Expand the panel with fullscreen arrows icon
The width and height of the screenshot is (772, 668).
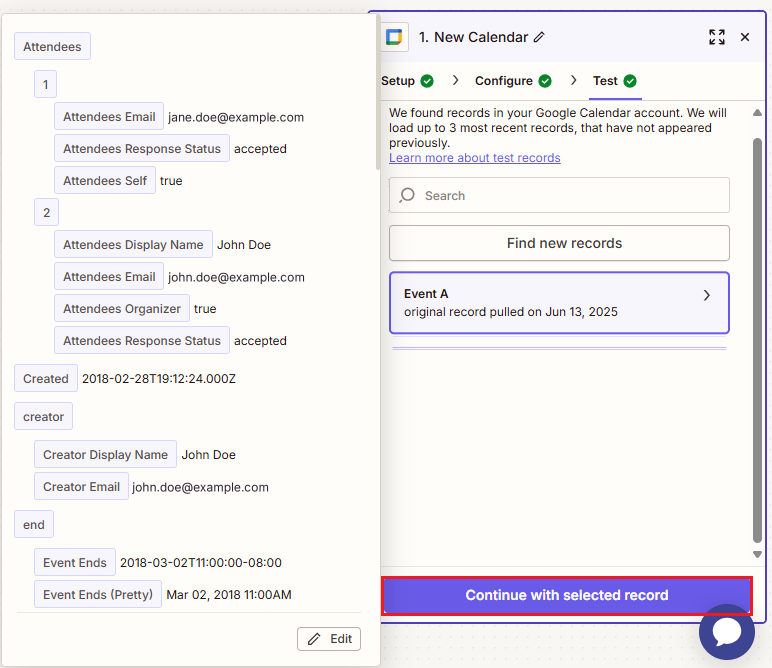tap(717, 37)
